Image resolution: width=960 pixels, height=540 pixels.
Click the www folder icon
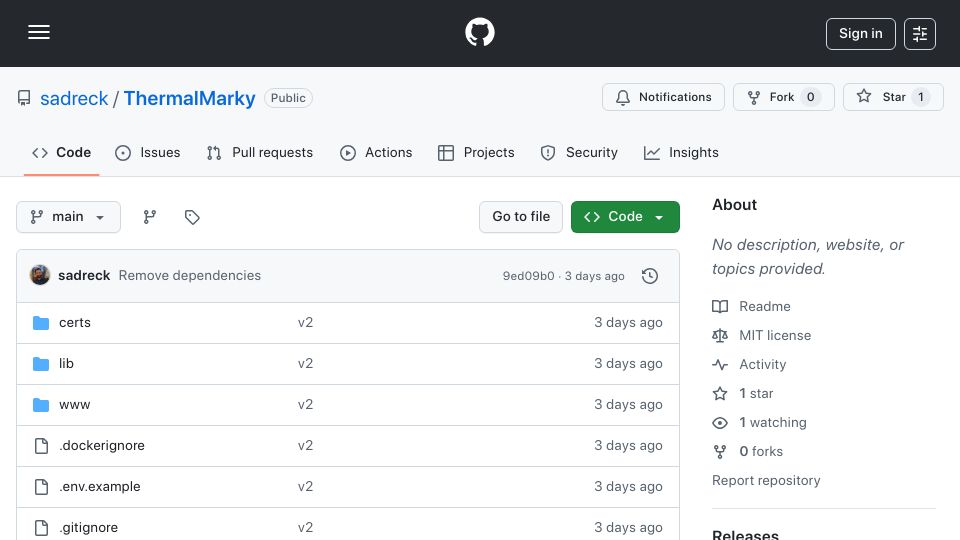tap(41, 405)
